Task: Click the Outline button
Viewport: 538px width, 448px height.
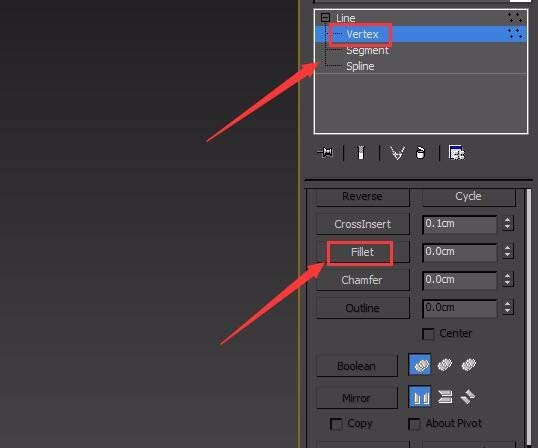Action: [362, 308]
